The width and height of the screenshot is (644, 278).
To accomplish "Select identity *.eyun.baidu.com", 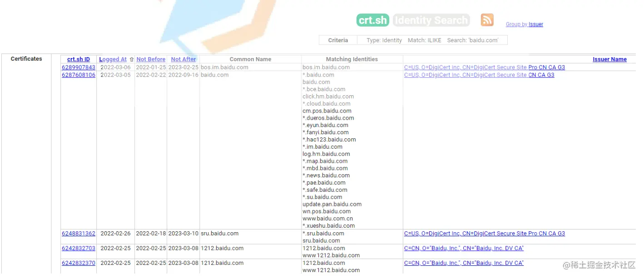I will point(325,126).
